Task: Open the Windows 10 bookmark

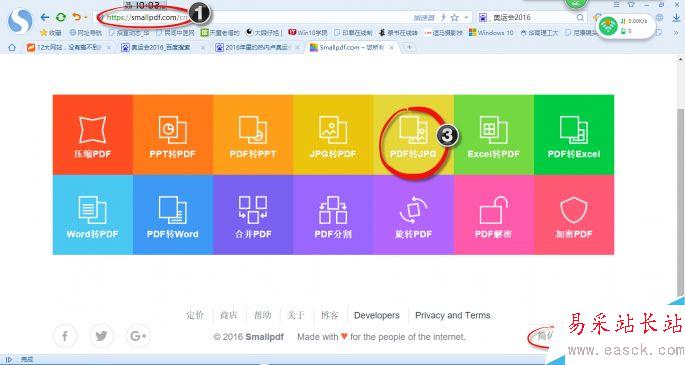Action: tap(491, 33)
